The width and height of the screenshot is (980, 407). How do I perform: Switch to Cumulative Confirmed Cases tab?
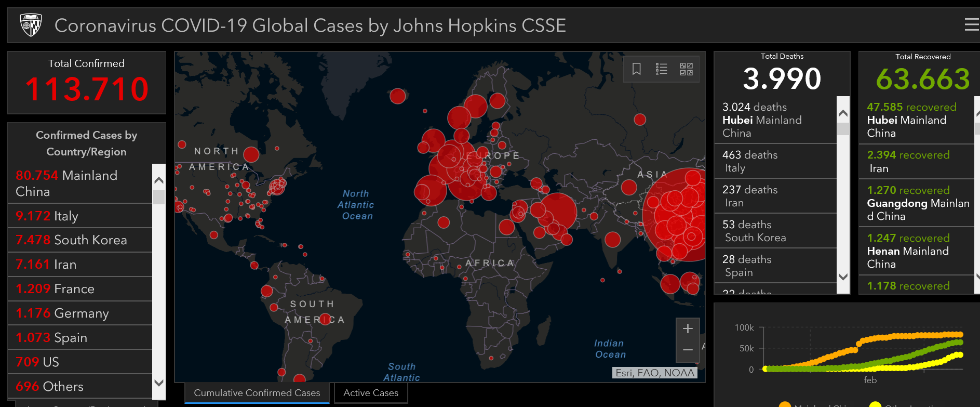pos(257,393)
